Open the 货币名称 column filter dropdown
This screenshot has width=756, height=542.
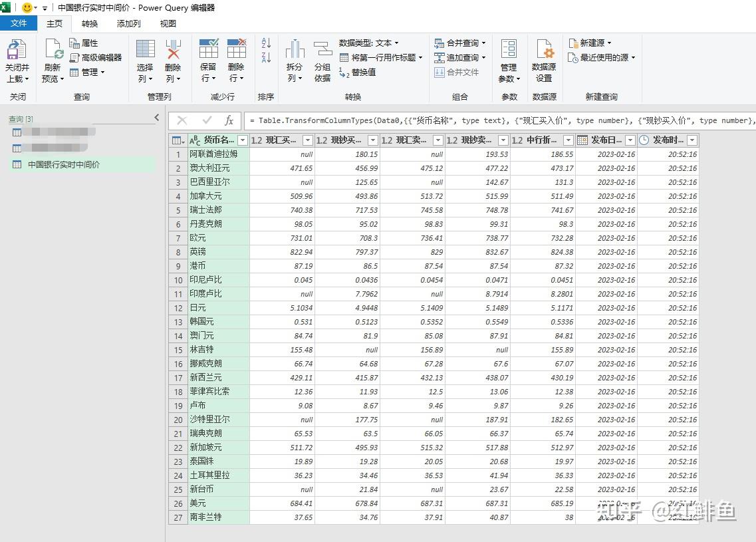[x=243, y=140]
